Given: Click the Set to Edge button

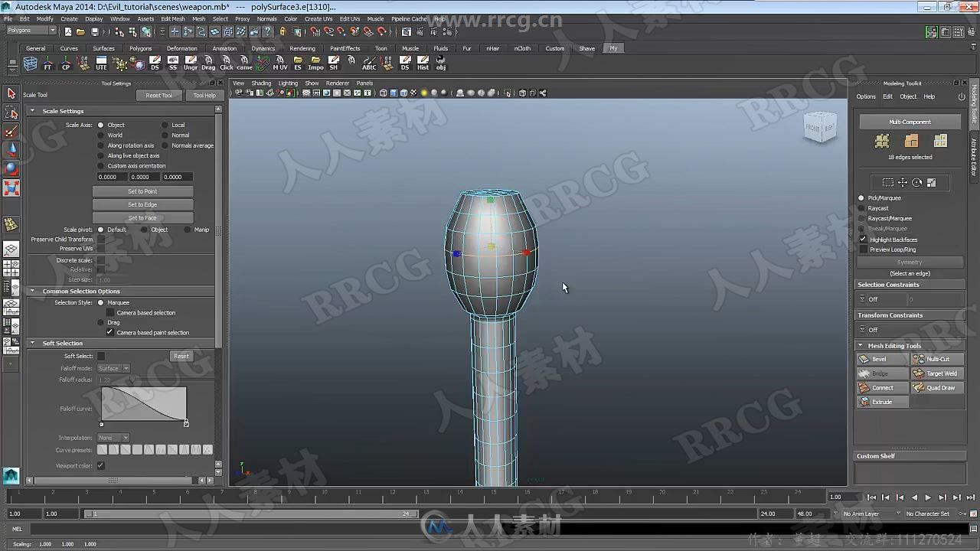Looking at the screenshot, I should click(142, 204).
